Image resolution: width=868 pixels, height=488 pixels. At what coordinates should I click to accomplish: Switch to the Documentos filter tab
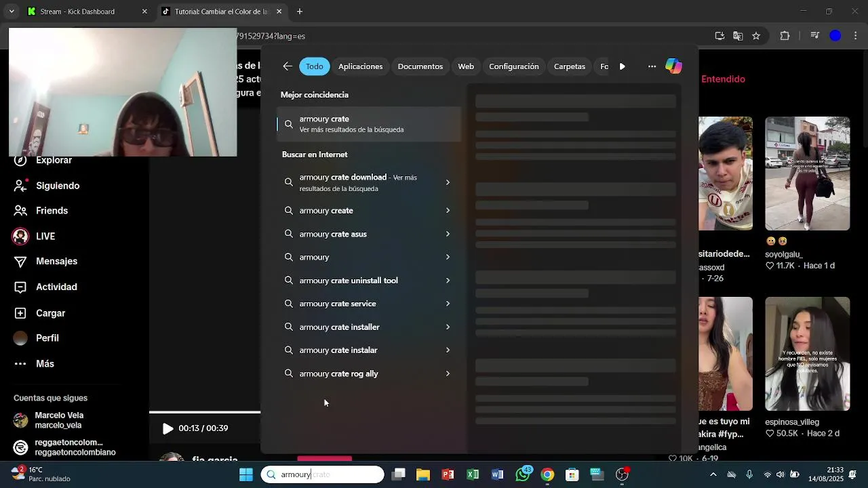pos(420,66)
